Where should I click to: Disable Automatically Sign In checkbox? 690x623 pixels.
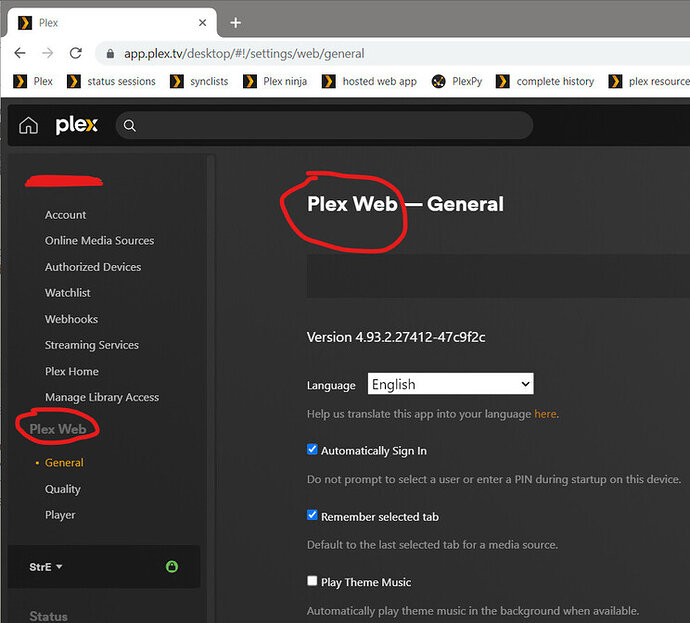point(312,449)
